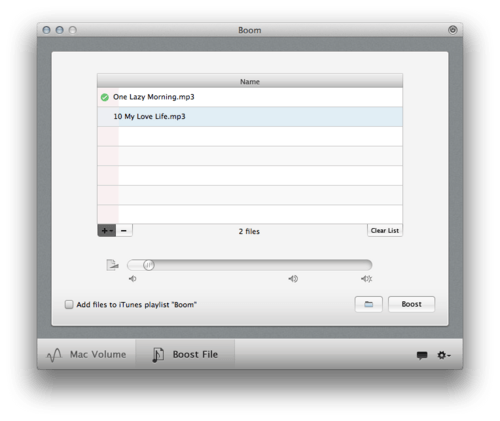The image size is (500, 421).
Task: Minimize the Boom window
Action: click(x=60, y=30)
